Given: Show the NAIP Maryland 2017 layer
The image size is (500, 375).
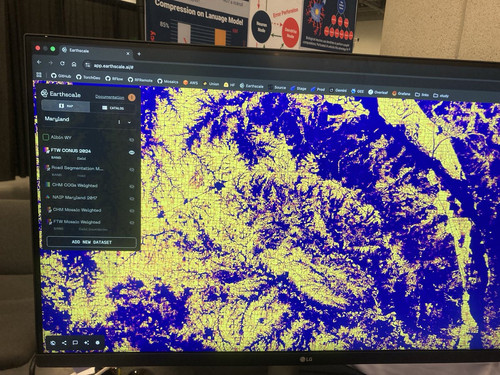Looking at the screenshot, I should tap(132, 199).
